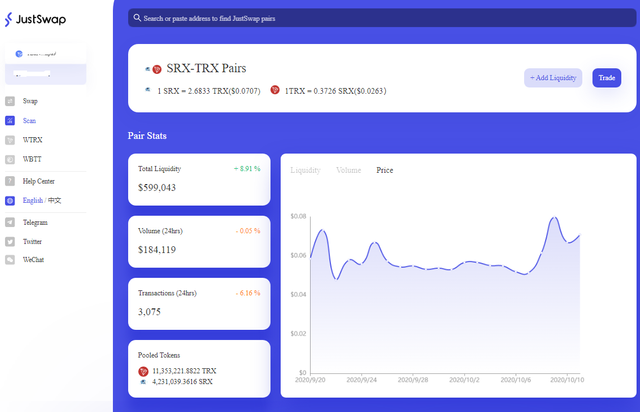640x412 pixels.
Task: Click Transactions value 3,075
Action: (149, 312)
